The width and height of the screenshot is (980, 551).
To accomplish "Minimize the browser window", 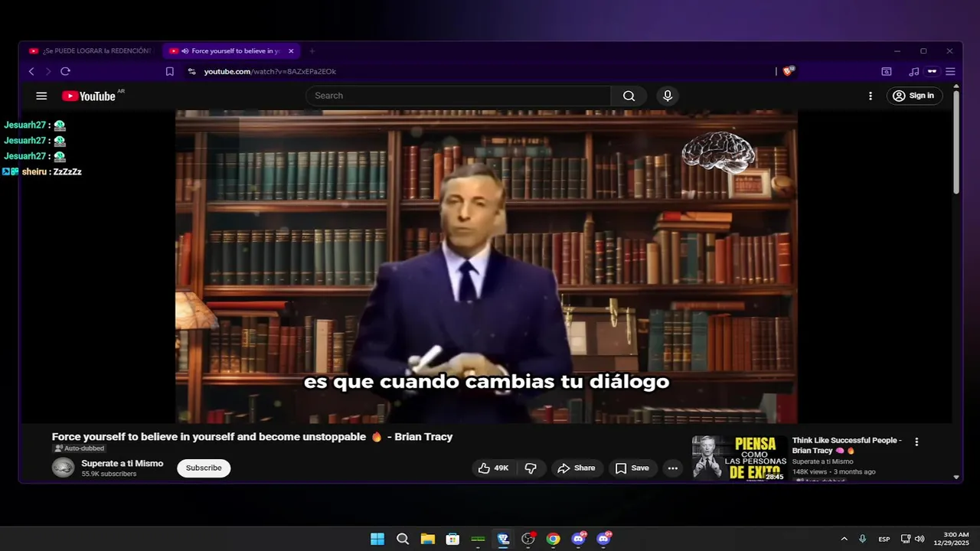I will 897,51.
